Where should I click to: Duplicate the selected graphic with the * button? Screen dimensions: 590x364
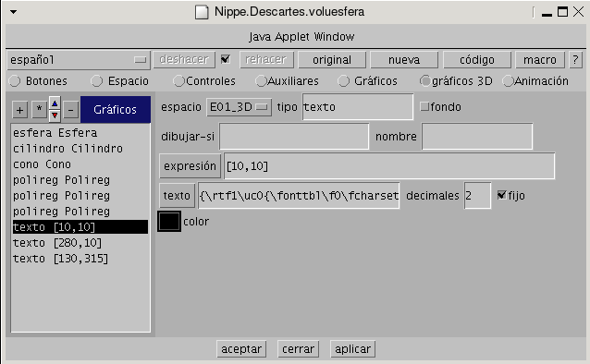coord(39,110)
